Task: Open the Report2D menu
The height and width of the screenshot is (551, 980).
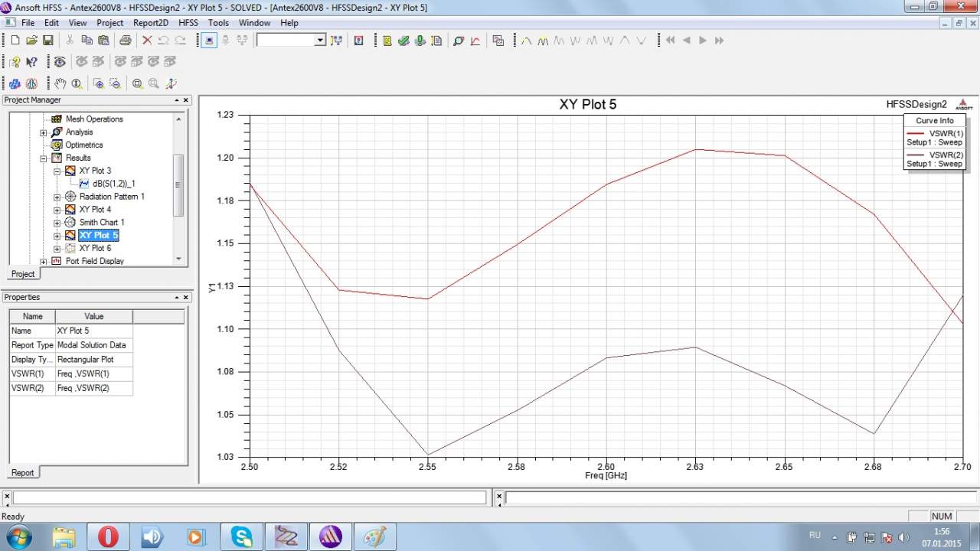Action: [150, 23]
